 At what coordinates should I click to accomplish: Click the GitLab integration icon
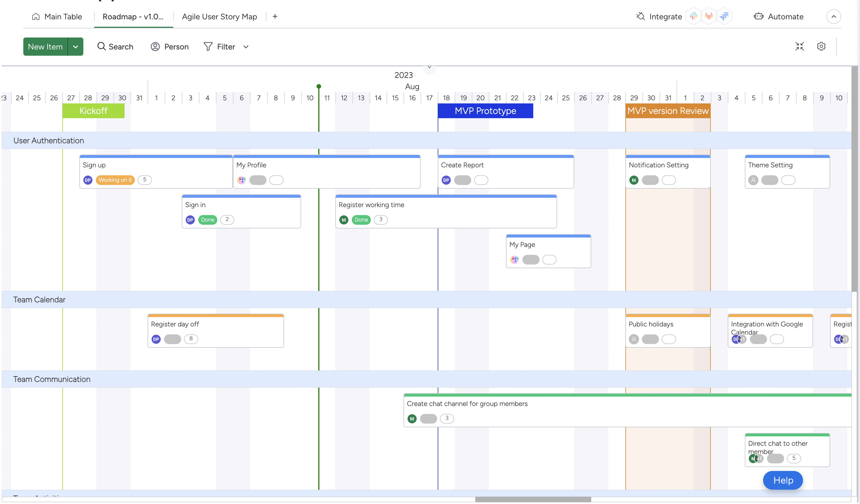(709, 16)
